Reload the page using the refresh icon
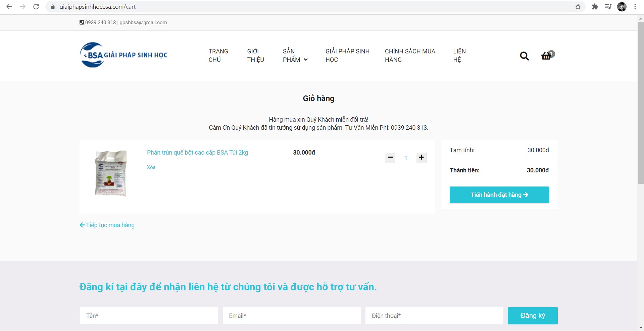The height and width of the screenshot is (331, 644). (36, 7)
